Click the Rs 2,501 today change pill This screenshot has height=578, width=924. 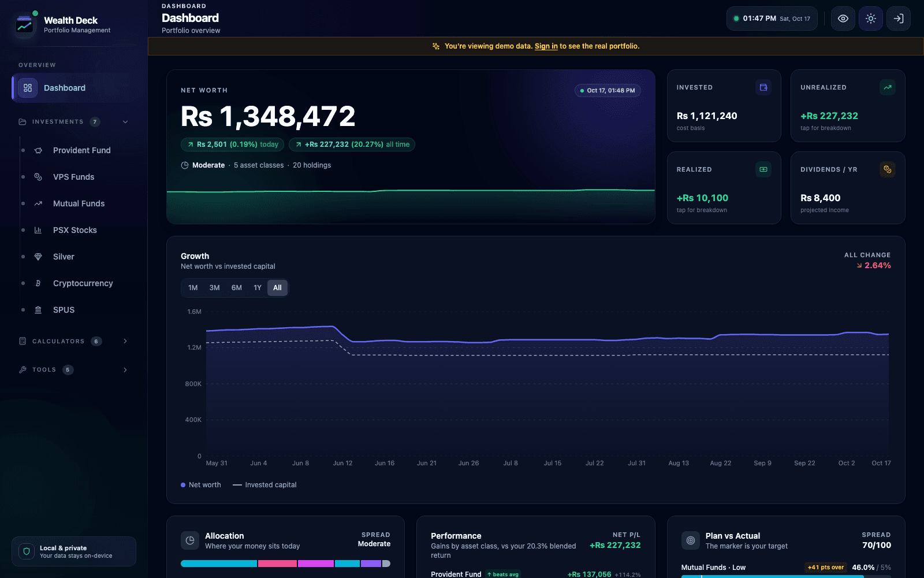232,144
